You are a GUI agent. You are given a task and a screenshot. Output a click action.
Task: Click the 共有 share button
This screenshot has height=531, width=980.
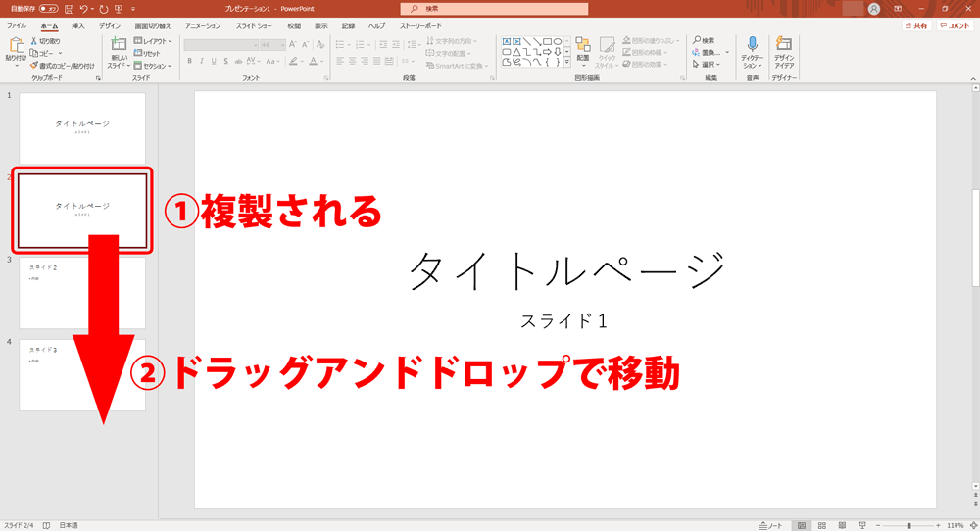coord(917,26)
